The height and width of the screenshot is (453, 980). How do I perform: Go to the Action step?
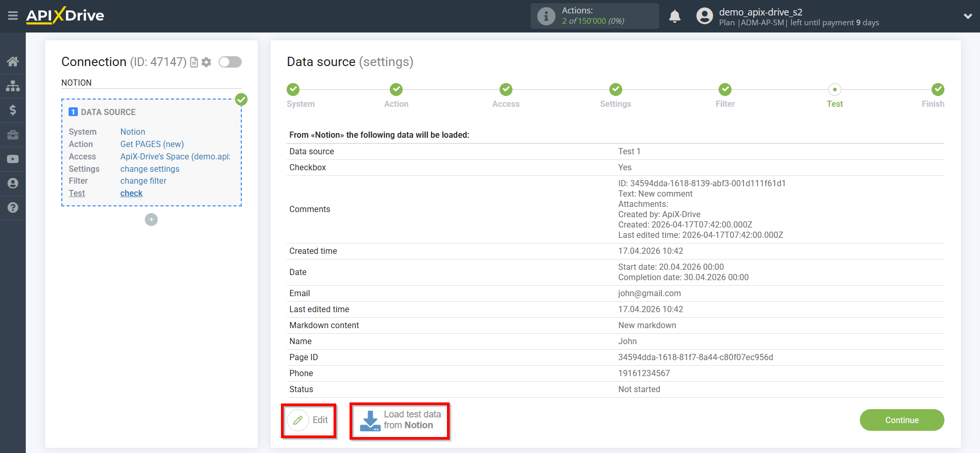pyautogui.click(x=396, y=89)
